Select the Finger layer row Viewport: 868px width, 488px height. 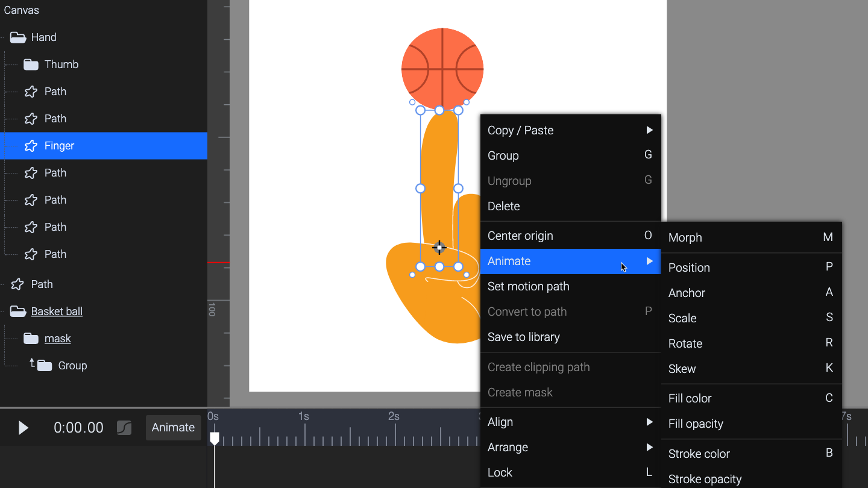click(104, 146)
